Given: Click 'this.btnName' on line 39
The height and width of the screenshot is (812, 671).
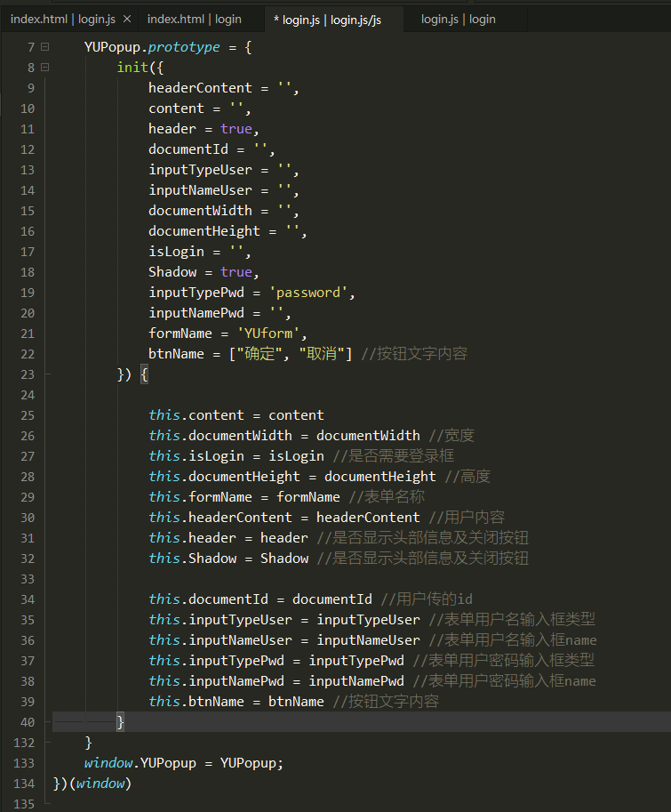Looking at the screenshot, I should 196,701.
